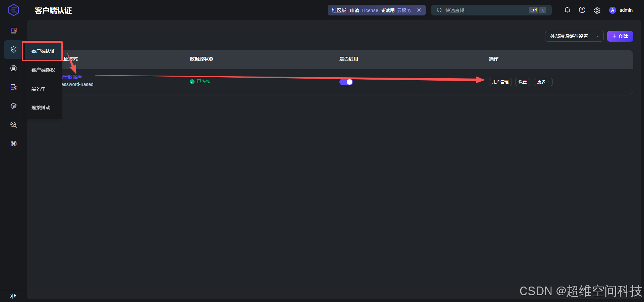Open the diagnostics magnifier sidebar icon

(x=13, y=125)
